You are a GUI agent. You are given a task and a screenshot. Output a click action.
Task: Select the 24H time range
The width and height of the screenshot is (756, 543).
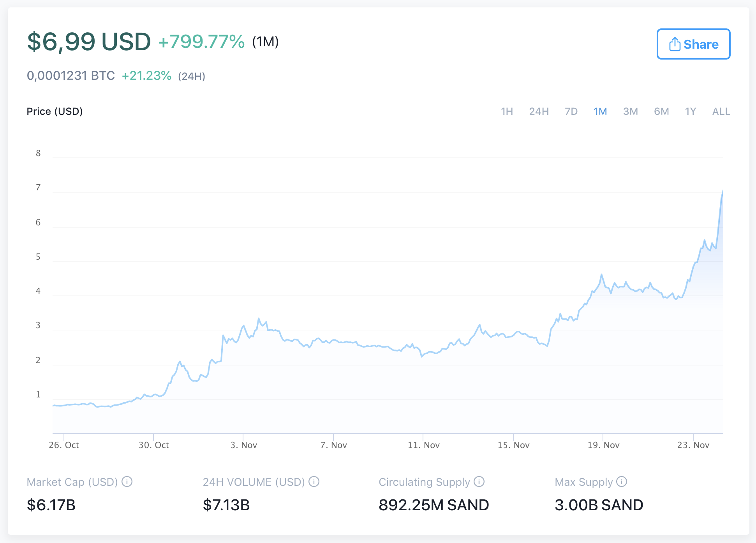click(539, 111)
